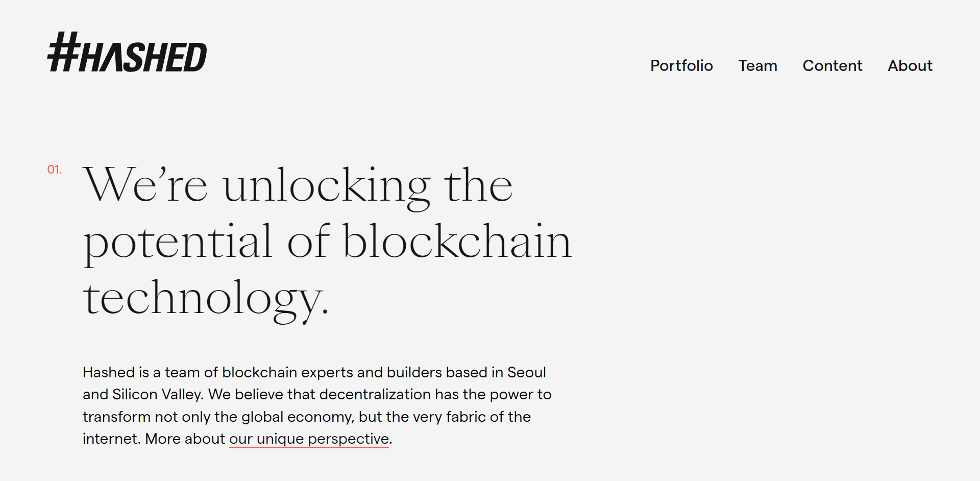Follow the 'our unique perspective' link
980x481 pixels.
click(309, 439)
